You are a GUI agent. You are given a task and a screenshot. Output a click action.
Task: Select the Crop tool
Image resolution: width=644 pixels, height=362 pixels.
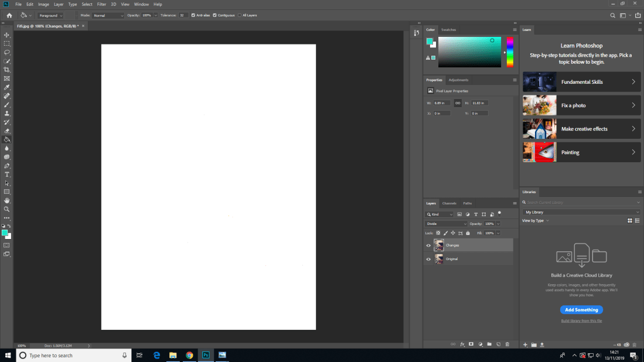coord(7,70)
